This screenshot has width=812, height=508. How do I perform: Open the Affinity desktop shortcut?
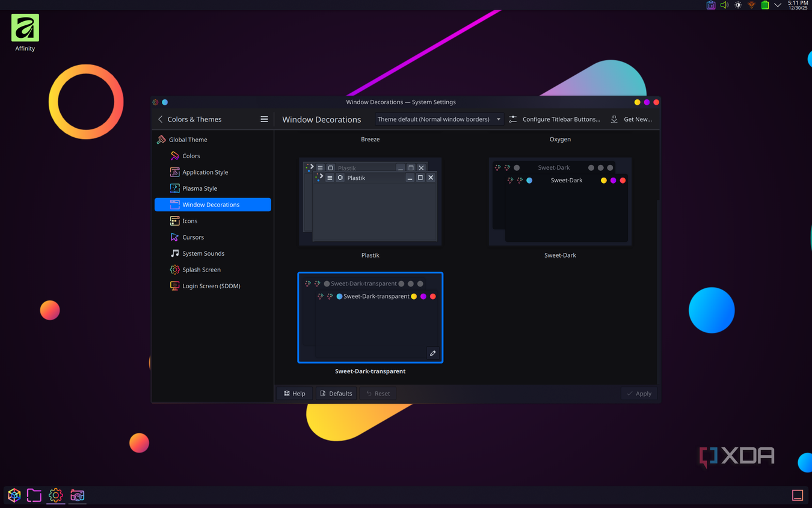pos(25,33)
